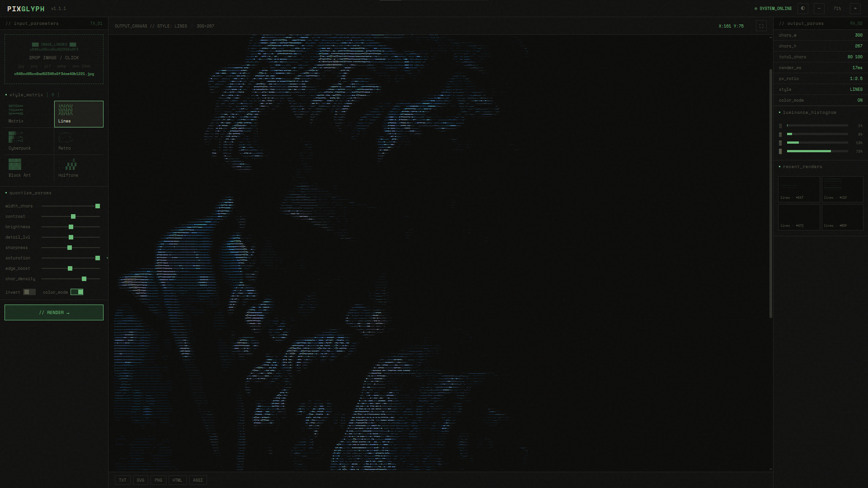
Task: Adjust the contrast slider handle
Action: tap(73, 217)
